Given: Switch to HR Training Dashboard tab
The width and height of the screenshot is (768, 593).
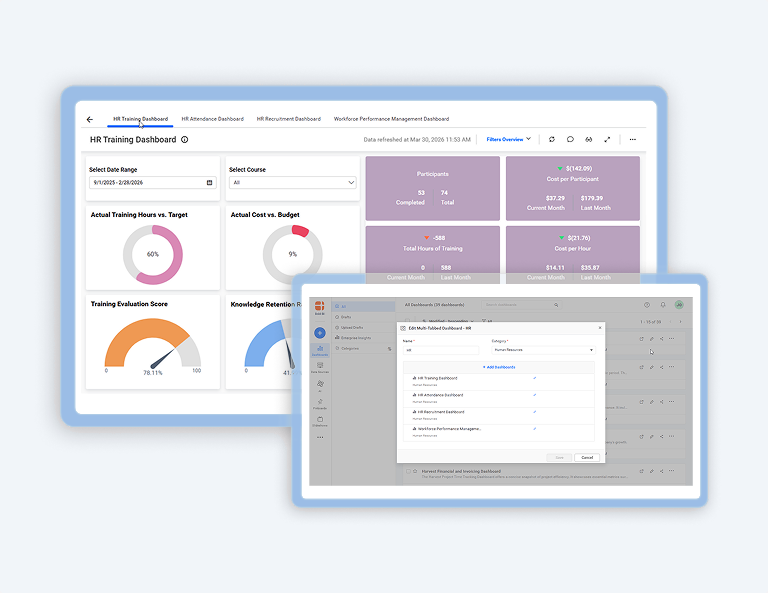Looking at the screenshot, I should click(x=141, y=119).
